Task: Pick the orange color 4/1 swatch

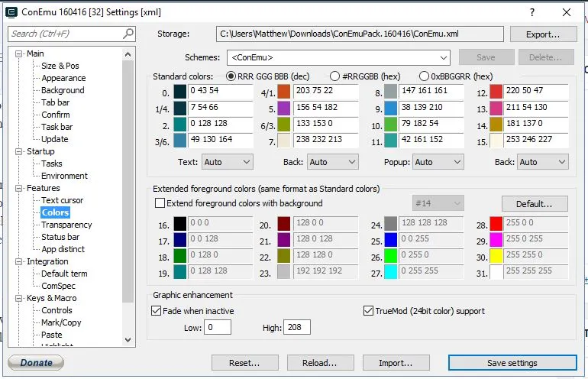Action: pos(283,92)
